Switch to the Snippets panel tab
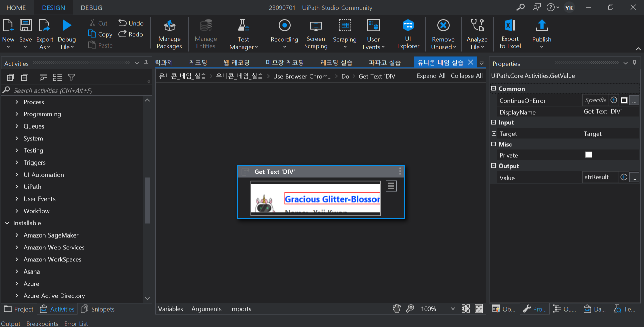Image resolution: width=644 pixels, height=327 pixels. 98,309
